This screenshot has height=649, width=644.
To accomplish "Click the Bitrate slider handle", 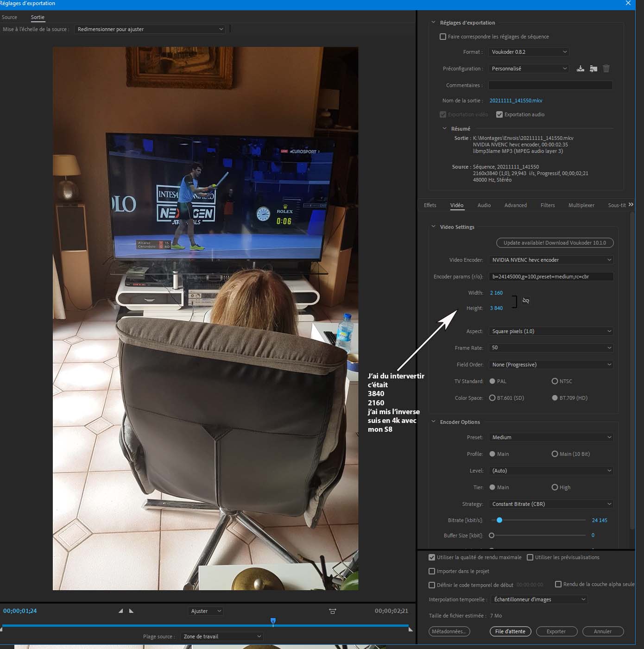I will coord(499,520).
